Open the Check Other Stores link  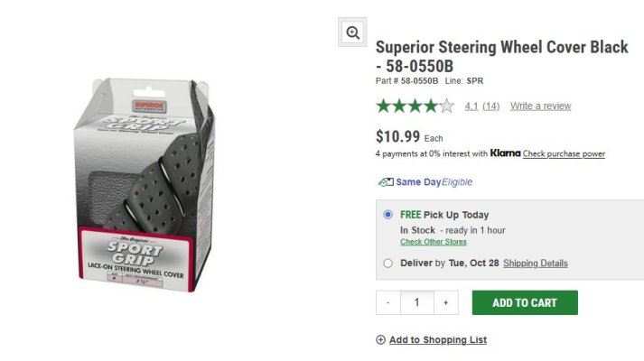coord(434,242)
